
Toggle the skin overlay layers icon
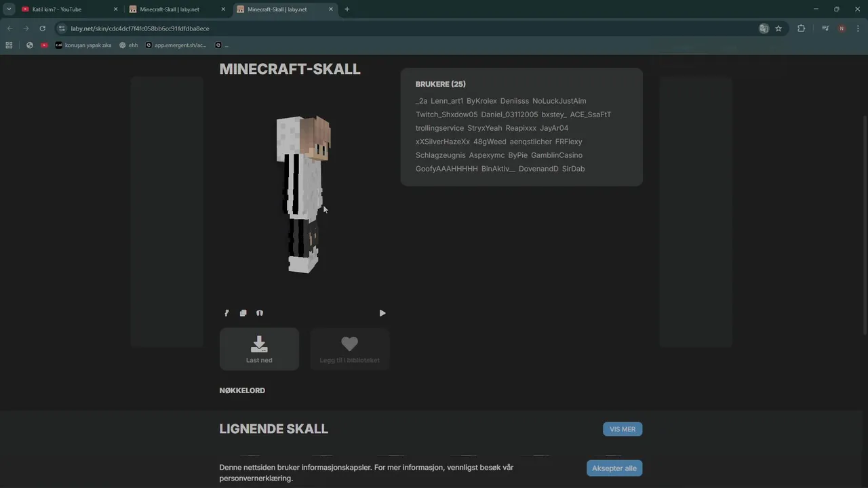243,313
